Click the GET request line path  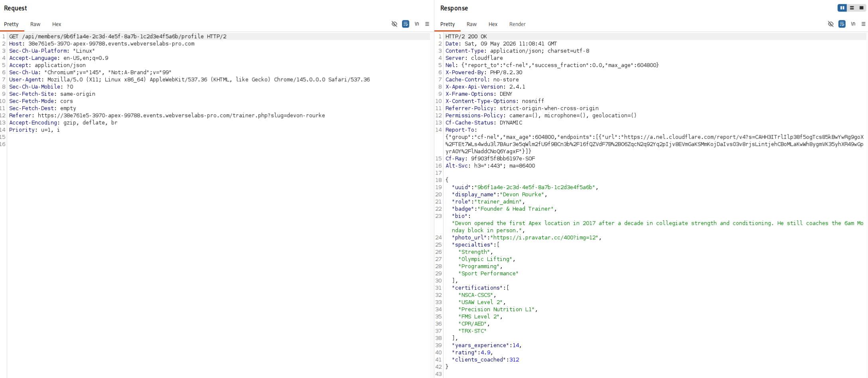pos(113,36)
